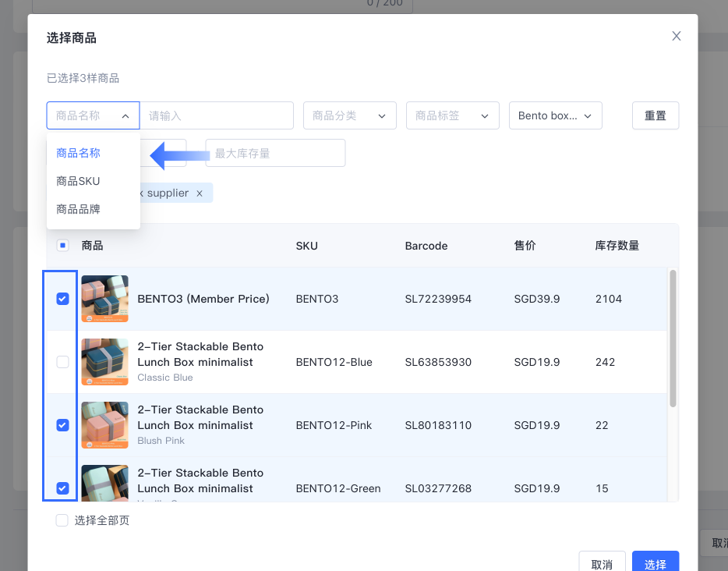Close the 选择商品 dialog with the X icon
This screenshot has height=571, width=728.
click(676, 36)
